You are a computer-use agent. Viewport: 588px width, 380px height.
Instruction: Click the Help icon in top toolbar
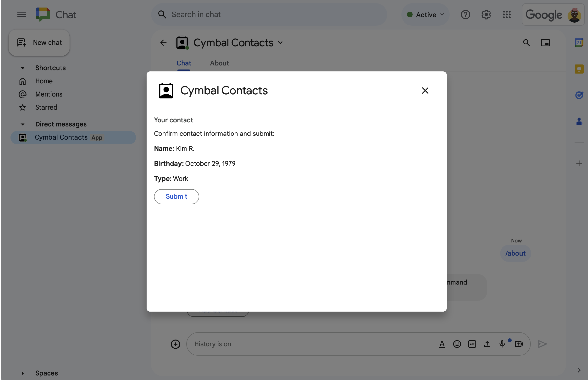465,14
